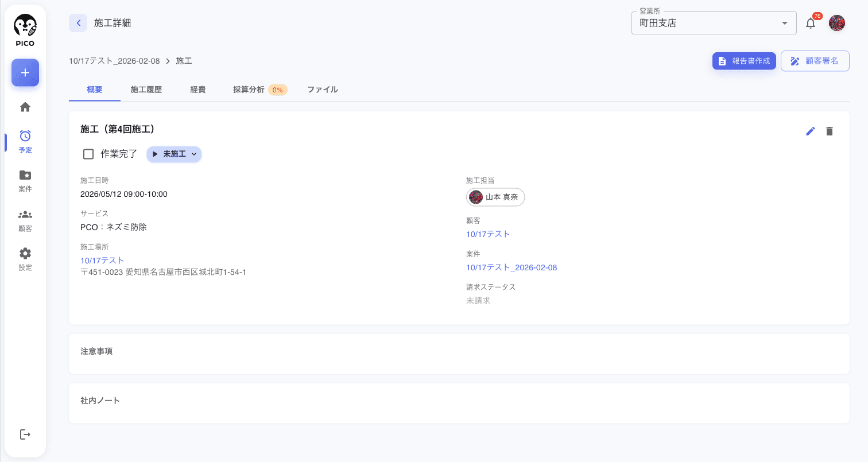
Task: Open 案件 link 10/17テスト_2026-02-08
Action: point(511,267)
